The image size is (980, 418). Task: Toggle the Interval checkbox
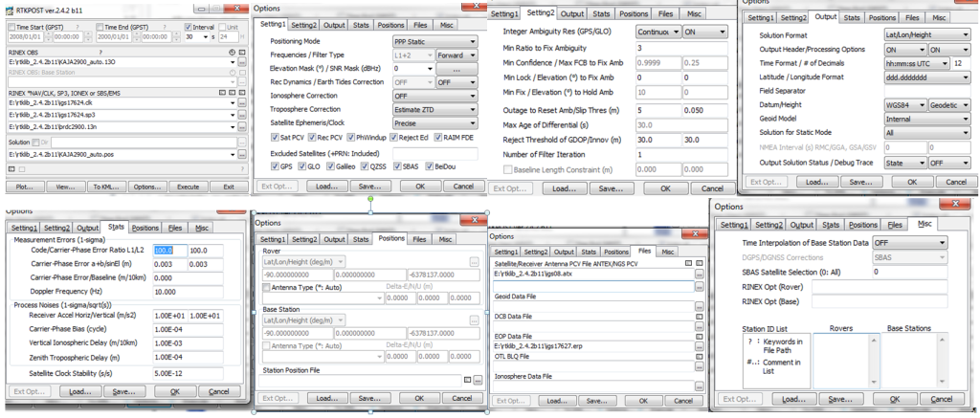click(x=189, y=28)
